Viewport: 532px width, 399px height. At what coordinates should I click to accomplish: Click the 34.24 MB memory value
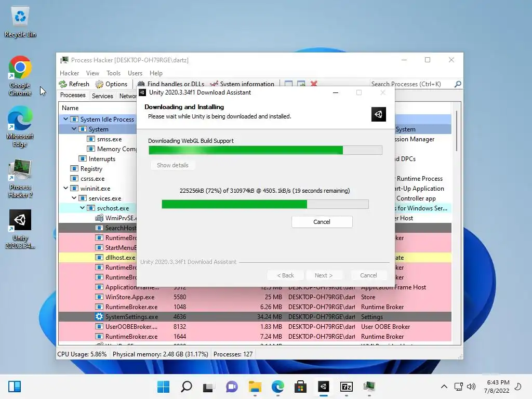(x=270, y=316)
